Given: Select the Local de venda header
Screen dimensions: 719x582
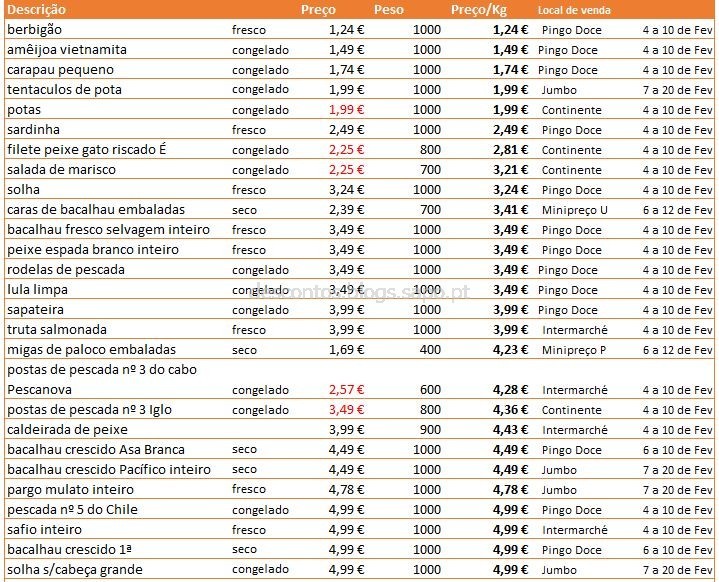Looking at the screenshot, I should pyautogui.click(x=574, y=10).
